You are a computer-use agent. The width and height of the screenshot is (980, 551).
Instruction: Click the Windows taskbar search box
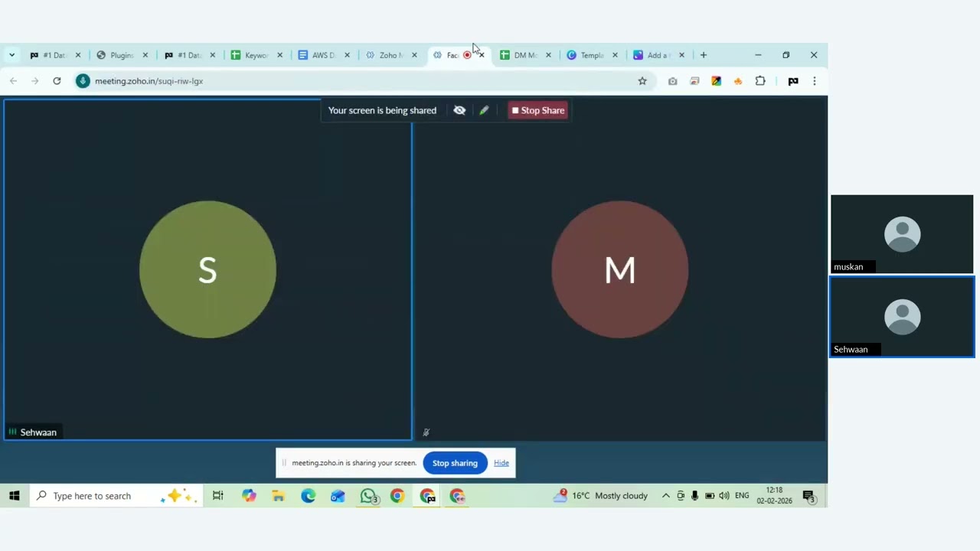(115, 496)
